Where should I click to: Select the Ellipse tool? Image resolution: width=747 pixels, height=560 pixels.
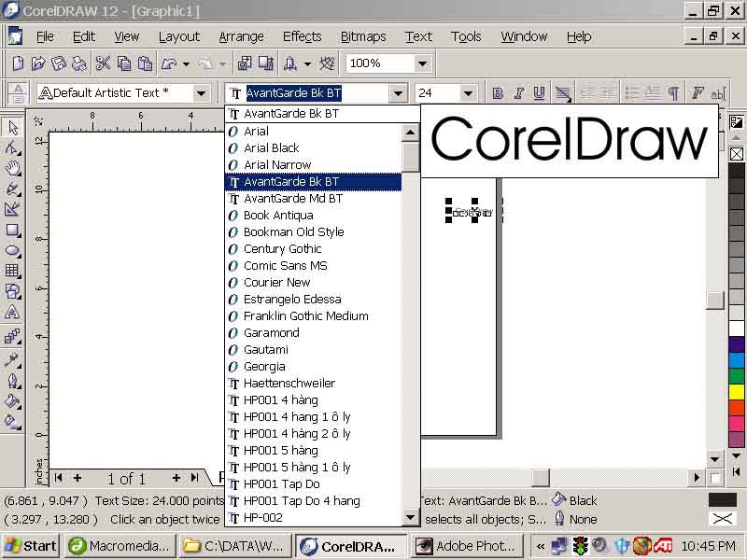pos(13,250)
